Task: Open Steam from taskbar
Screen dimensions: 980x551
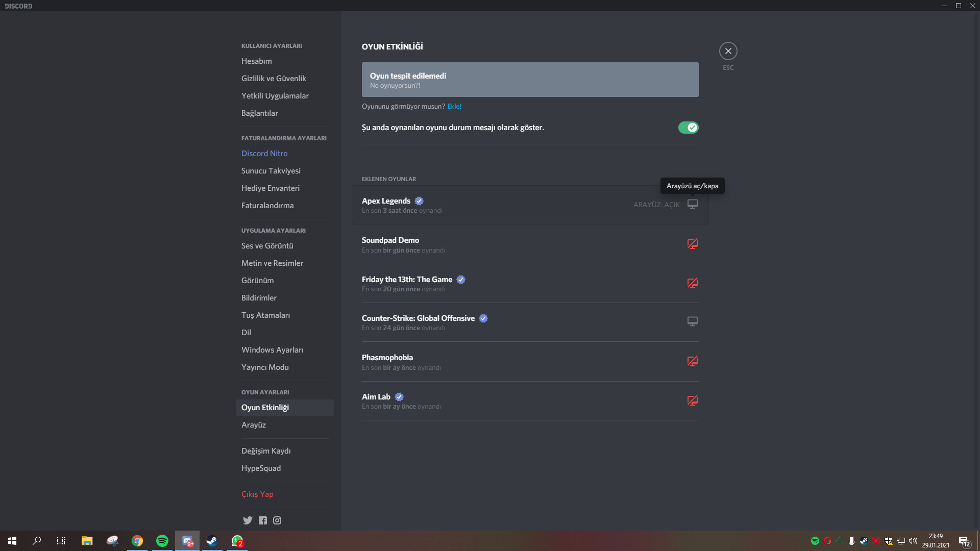Action: pyautogui.click(x=212, y=541)
